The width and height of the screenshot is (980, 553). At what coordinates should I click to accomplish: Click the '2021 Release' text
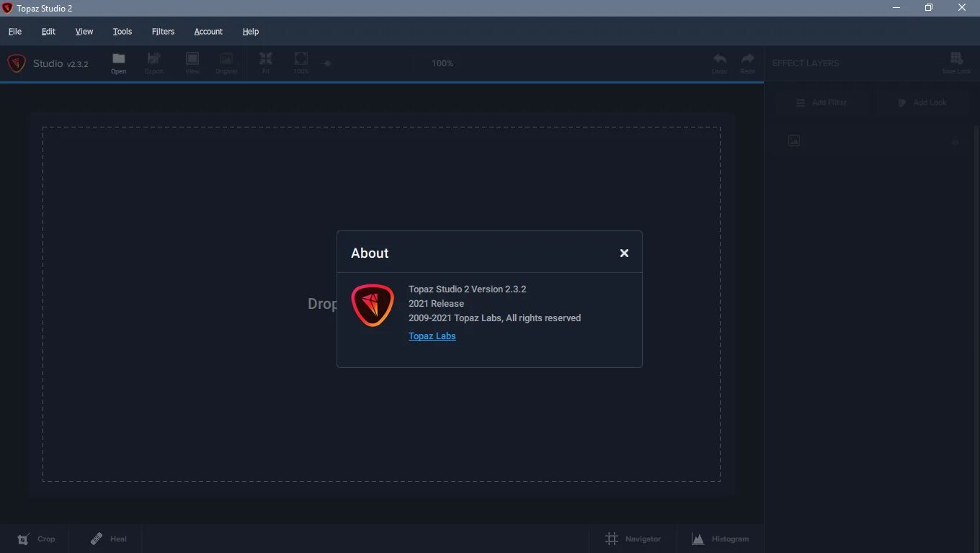[x=436, y=303]
